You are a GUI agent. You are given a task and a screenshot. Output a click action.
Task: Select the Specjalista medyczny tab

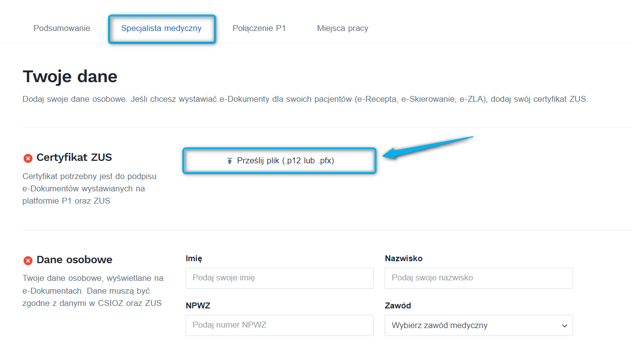tap(161, 28)
